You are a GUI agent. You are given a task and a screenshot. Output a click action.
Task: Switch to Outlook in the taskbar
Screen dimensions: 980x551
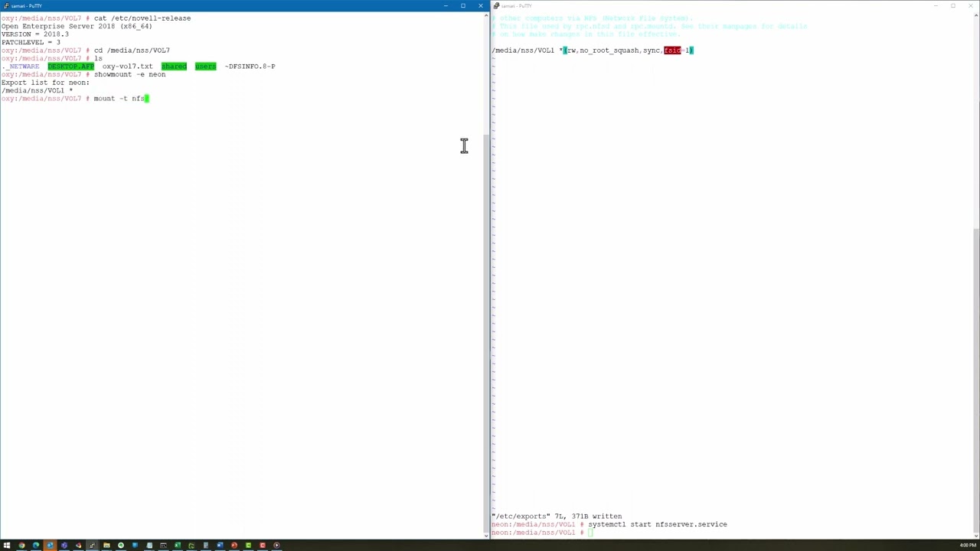(50, 546)
